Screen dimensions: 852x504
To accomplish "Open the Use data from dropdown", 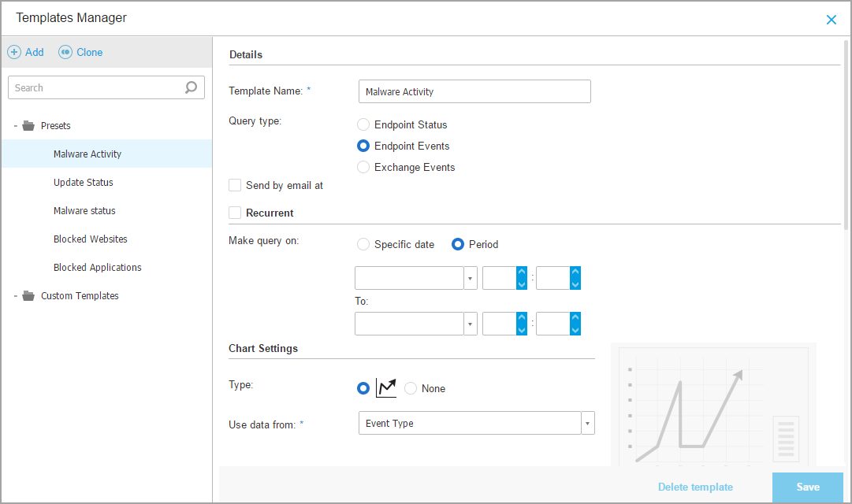I will click(587, 423).
